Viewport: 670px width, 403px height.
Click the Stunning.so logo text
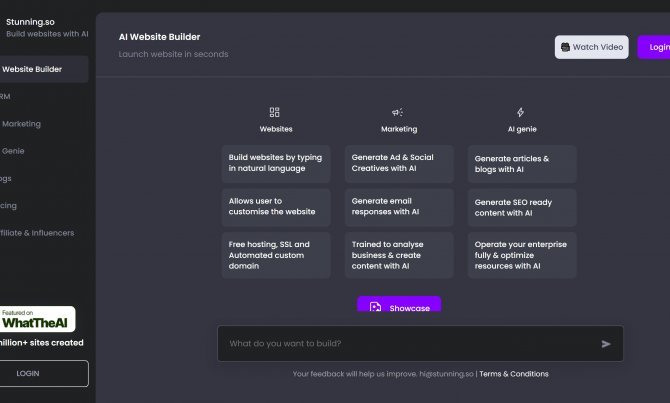tap(30, 22)
